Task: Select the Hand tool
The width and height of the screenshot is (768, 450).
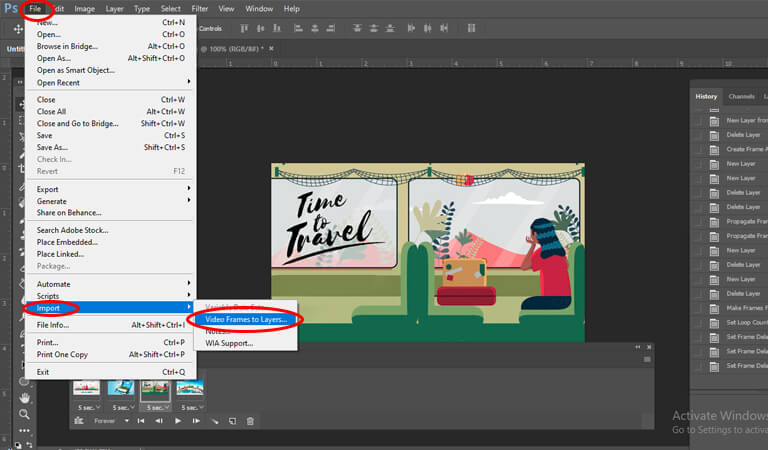Action: tap(24, 397)
